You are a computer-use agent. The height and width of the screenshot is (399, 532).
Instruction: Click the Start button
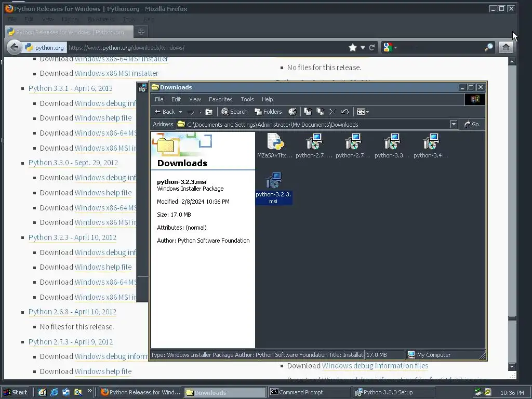pyautogui.click(x=15, y=392)
